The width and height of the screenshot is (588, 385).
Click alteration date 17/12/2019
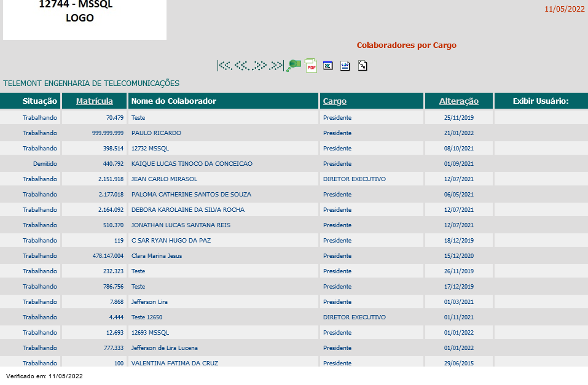click(x=459, y=287)
